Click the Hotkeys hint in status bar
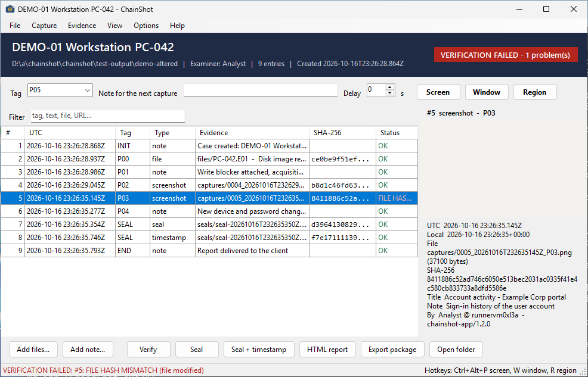The height and width of the screenshot is (377, 588). pos(500,370)
